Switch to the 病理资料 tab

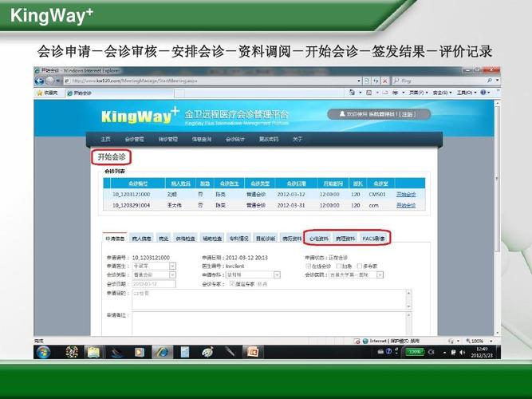point(345,239)
